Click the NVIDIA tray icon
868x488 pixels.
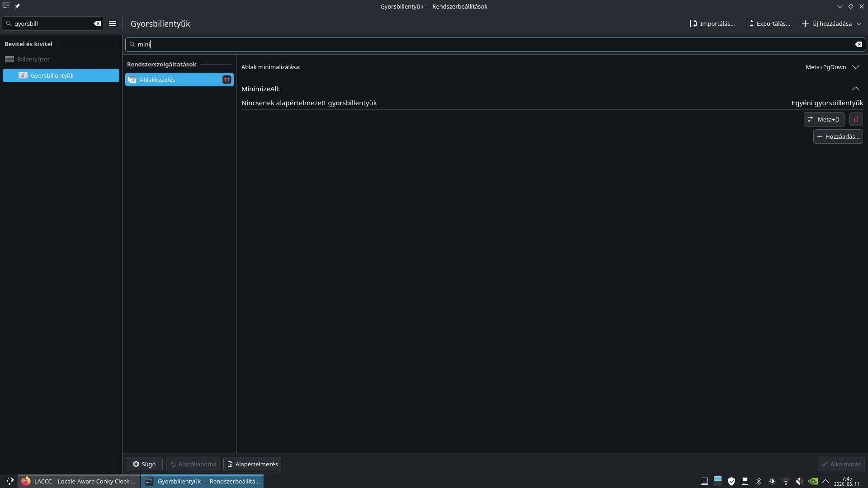812,481
